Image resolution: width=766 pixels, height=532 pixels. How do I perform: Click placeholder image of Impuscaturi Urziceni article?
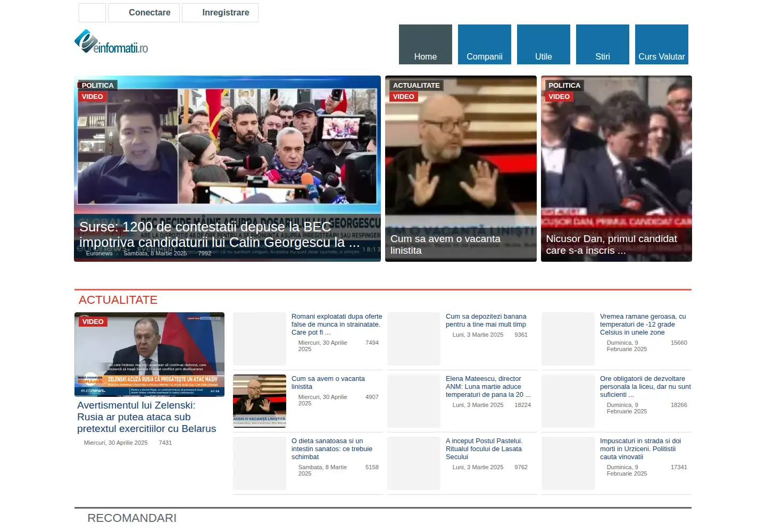tap(568, 463)
